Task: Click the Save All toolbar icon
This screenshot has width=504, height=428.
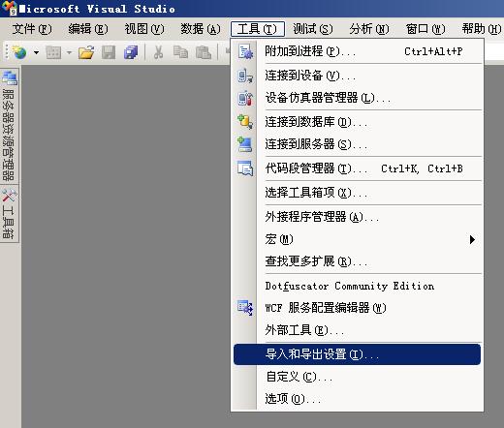Action: (x=131, y=52)
